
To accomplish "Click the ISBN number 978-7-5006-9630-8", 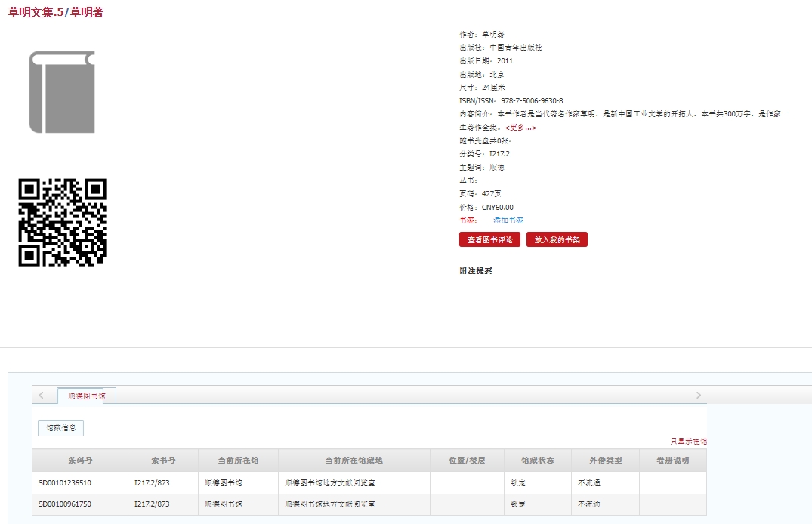I will pos(532,101).
